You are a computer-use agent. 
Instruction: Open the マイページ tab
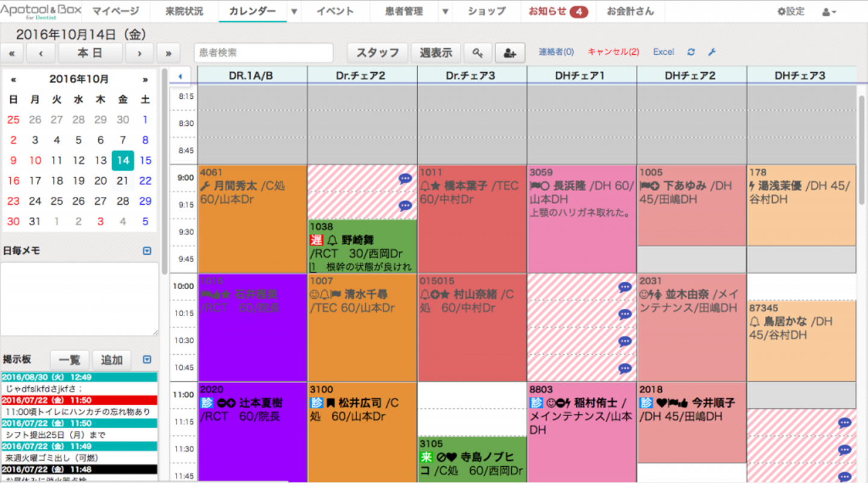pos(115,11)
